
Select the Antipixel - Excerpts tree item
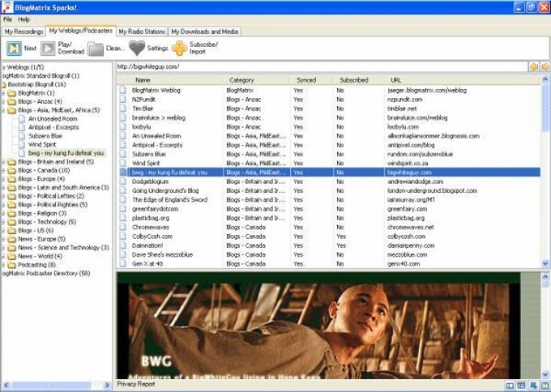(53, 127)
